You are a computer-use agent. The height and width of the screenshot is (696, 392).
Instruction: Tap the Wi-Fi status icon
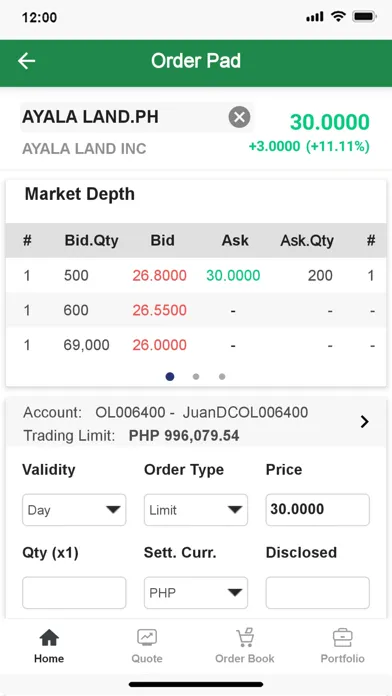[x=338, y=17]
